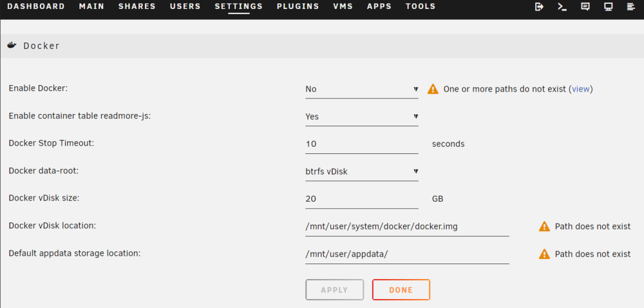Open the Enable Docker dropdown
This screenshot has width=644, height=308.
(x=362, y=89)
